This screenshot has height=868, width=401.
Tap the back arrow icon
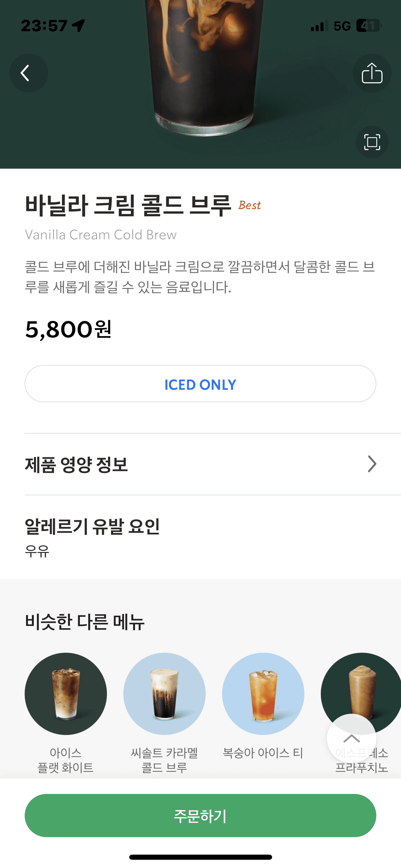28,73
